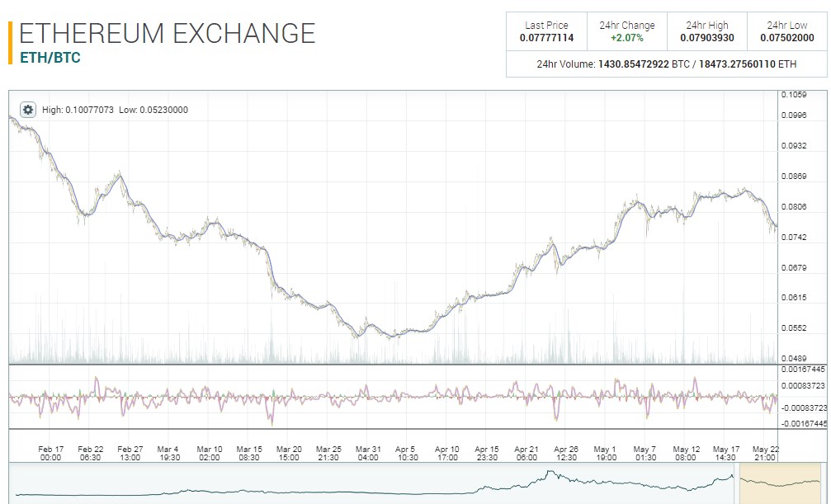Select the 24hr high value 0.07903930
Viewport: 831px width, 504px height.
click(x=707, y=38)
